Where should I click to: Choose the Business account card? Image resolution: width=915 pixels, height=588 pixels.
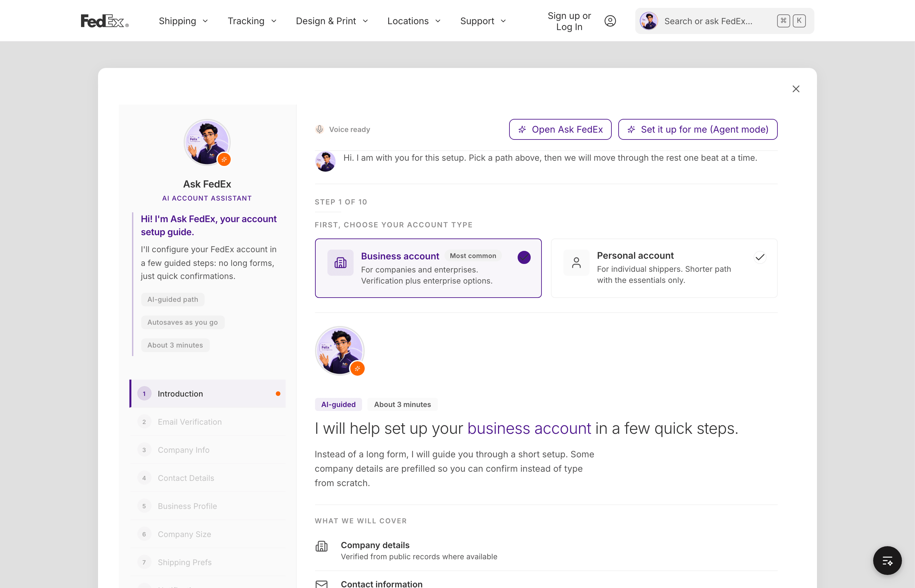(x=428, y=268)
